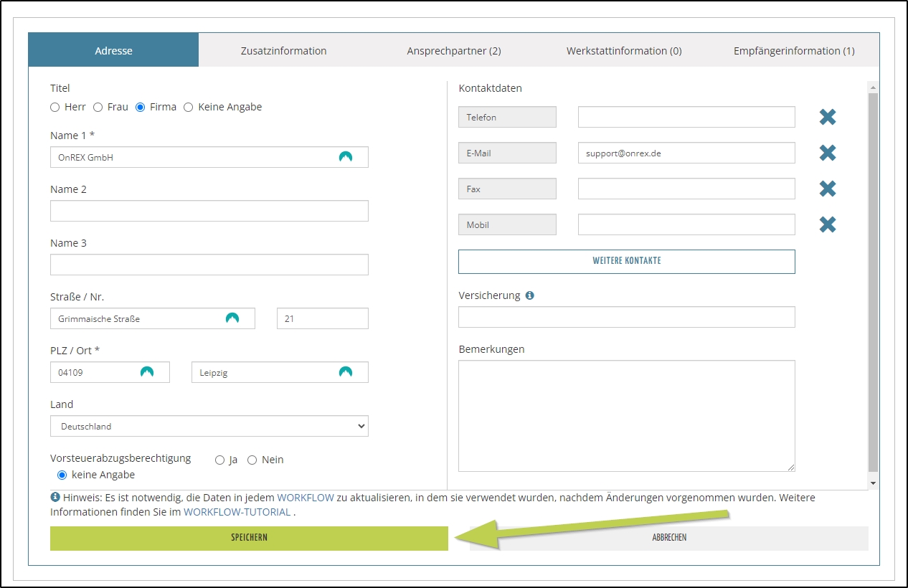Select the Herr title radio button

55,108
